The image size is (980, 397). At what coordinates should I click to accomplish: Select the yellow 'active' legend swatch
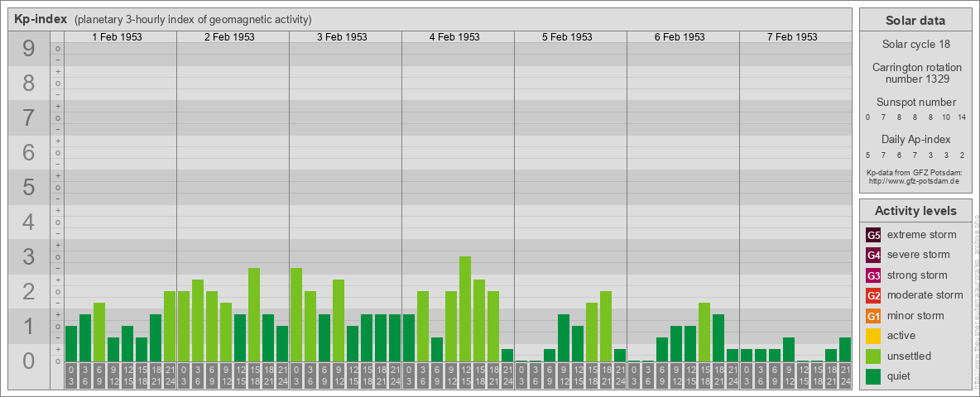(x=873, y=336)
